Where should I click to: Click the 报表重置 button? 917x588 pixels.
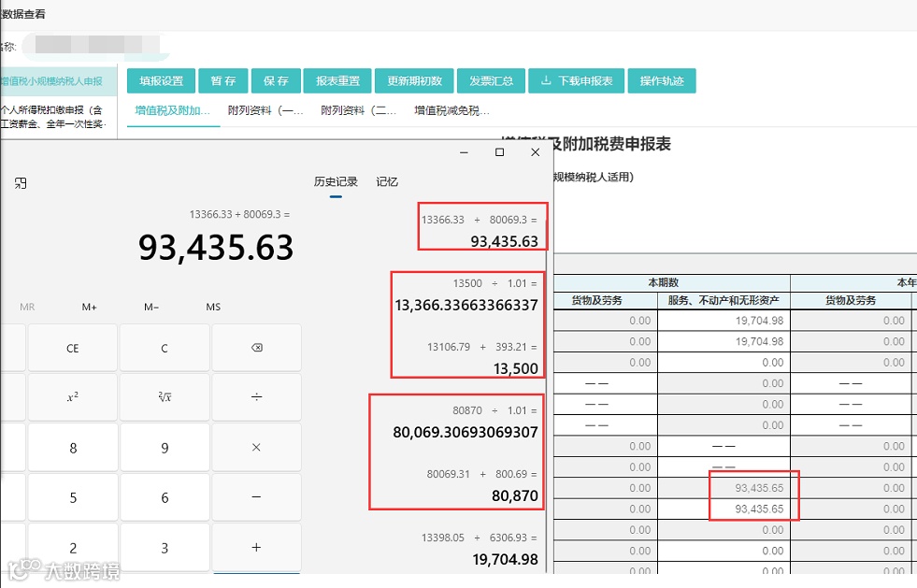pos(337,80)
